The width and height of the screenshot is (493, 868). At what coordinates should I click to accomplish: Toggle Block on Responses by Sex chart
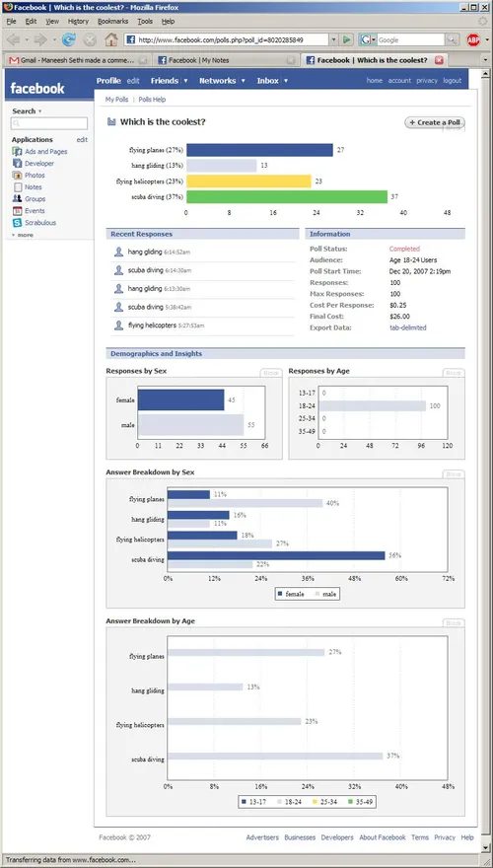[x=271, y=373]
